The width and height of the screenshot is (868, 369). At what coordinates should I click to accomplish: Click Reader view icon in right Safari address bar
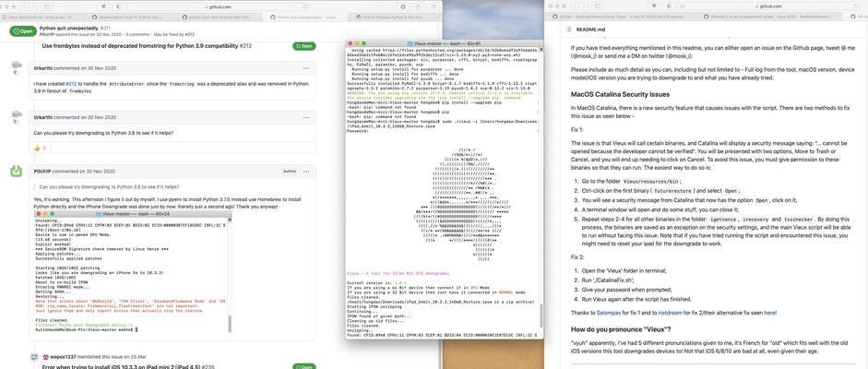[684, 6]
